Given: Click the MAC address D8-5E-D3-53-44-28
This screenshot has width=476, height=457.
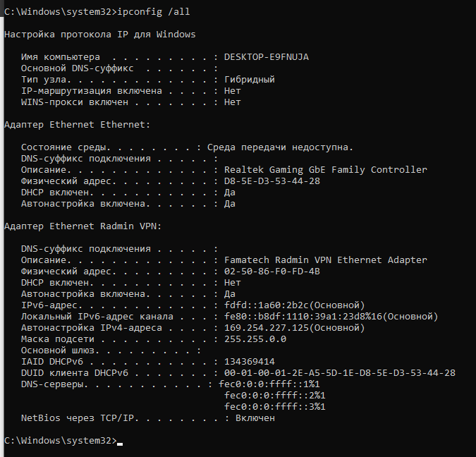Looking at the screenshot, I should click(272, 181).
